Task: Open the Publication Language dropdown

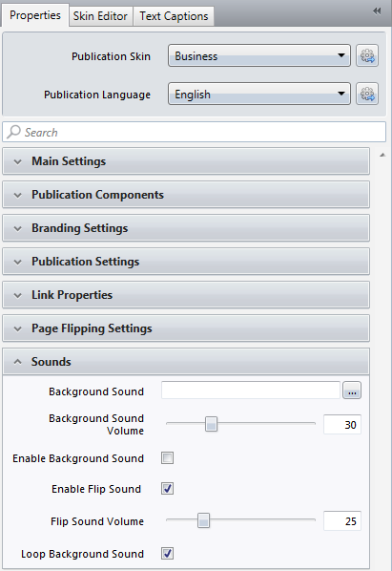Action: coord(259,94)
